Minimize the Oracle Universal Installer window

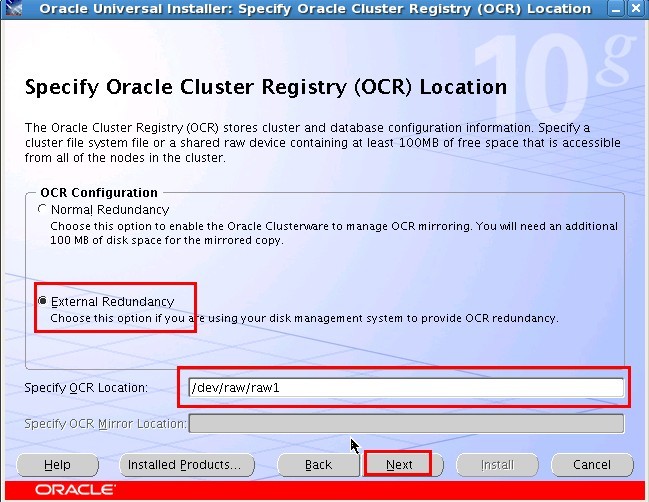point(615,8)
